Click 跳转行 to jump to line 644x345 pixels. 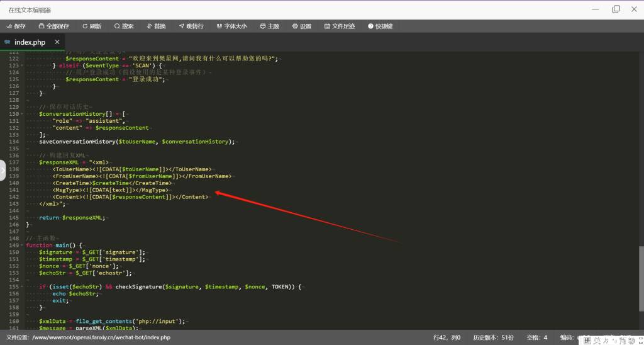click(x=191, y=26)
